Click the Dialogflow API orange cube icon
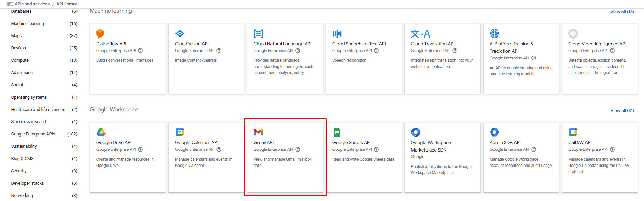The image size is (644, 201). tap(100, 33)
